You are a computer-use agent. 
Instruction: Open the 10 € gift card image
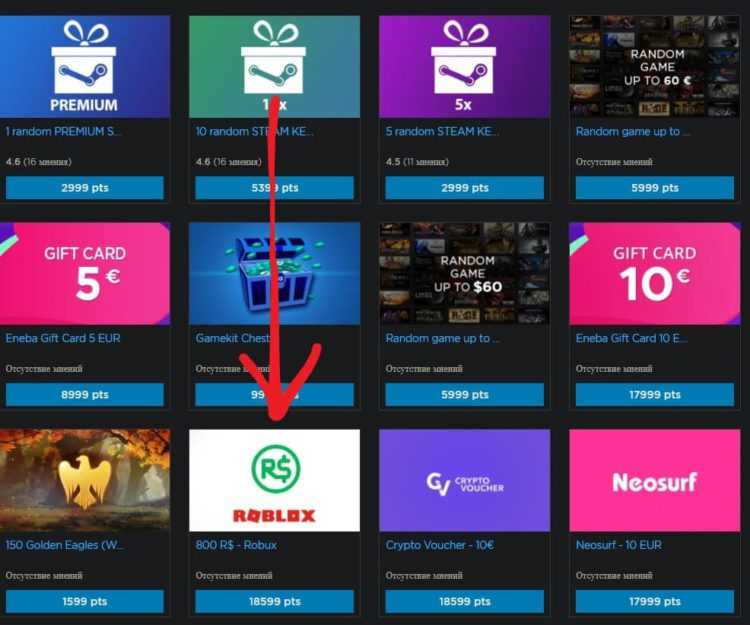(x=654, y=274)
